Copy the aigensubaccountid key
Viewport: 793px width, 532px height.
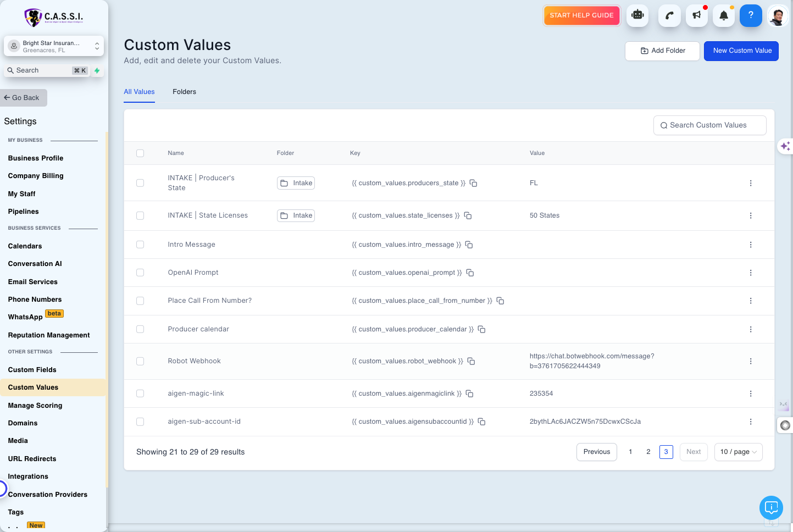[481, 422]
